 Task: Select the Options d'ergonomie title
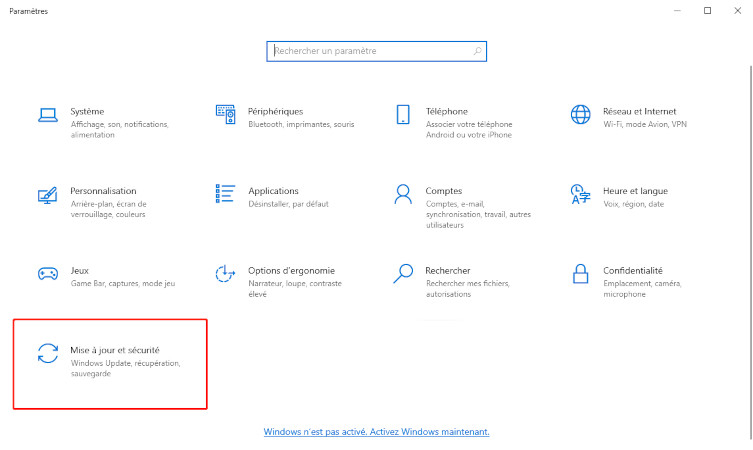click(x=291, y=270)
